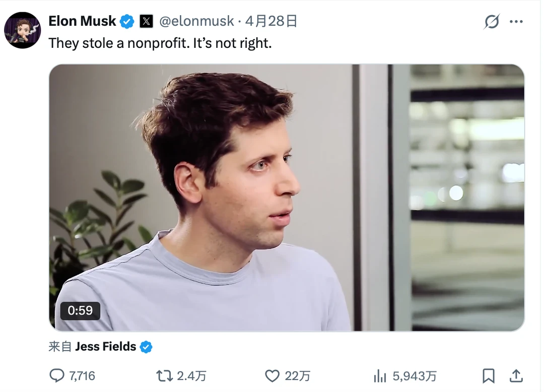
Task: Click the Elon Musk display name
Action: pos(82,21)
